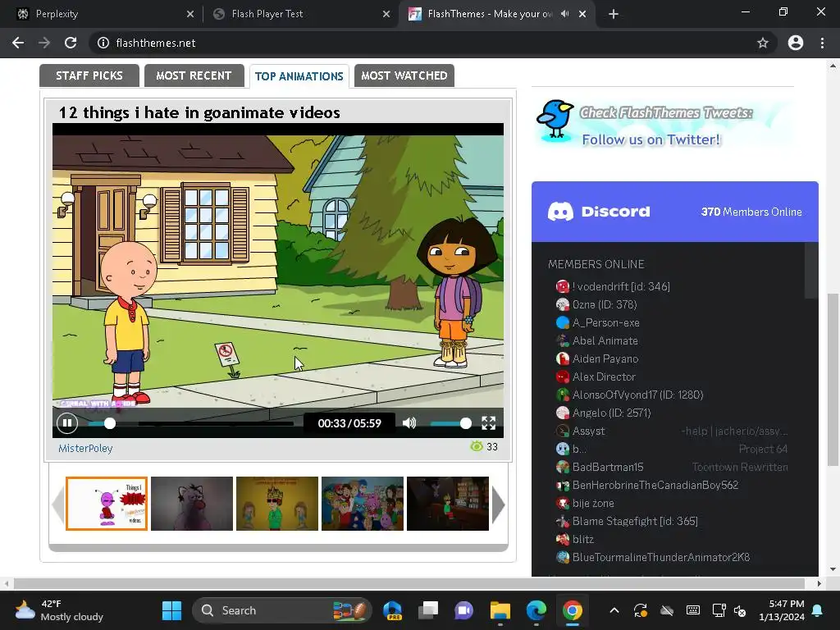Click the flashthemes.net address bar
This screenshot has height=630, width=840.
pyautogui.click(x=428, y=43)
